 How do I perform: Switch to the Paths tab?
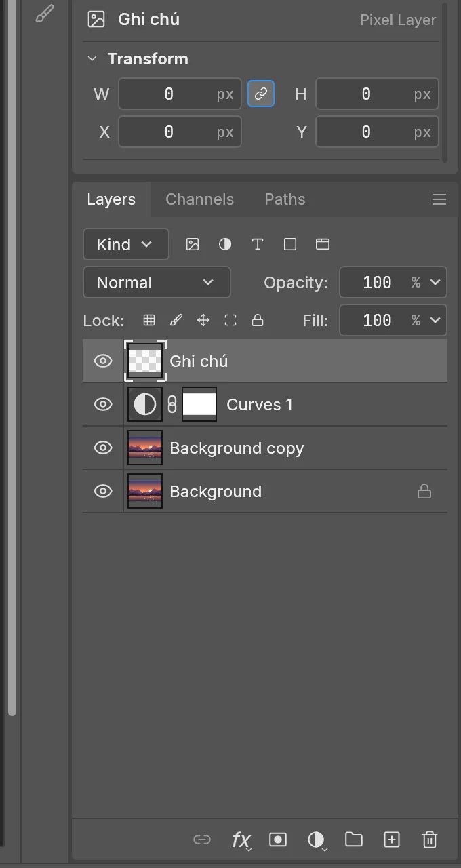tap(285, 199)
